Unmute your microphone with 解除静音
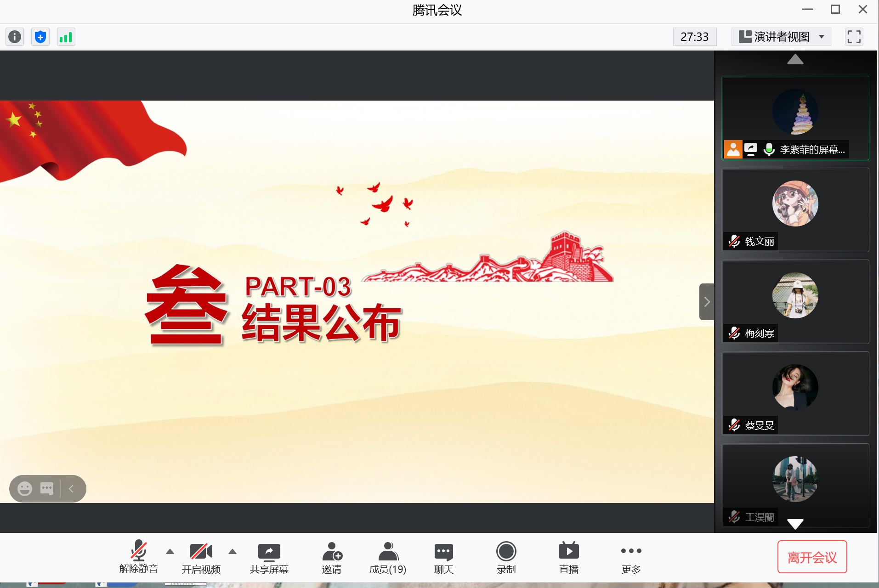The width and height of the screenshot is (879, 588). point(138,557)
